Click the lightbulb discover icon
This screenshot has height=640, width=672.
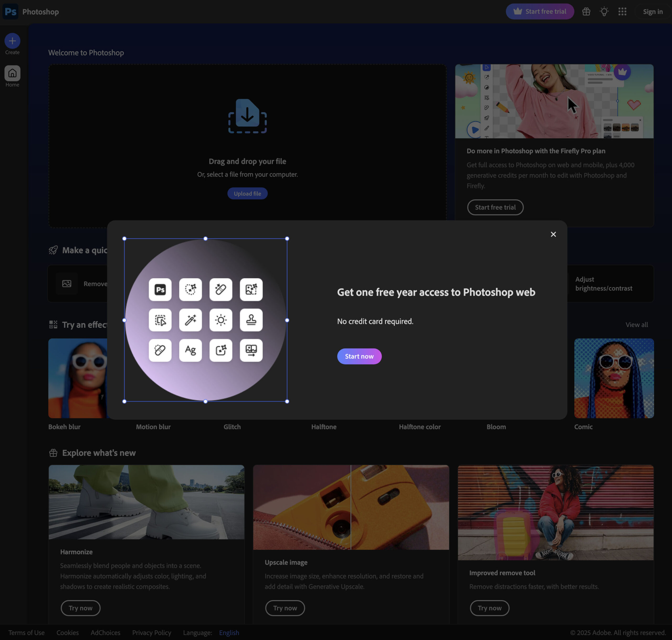(x=604, y=12)
